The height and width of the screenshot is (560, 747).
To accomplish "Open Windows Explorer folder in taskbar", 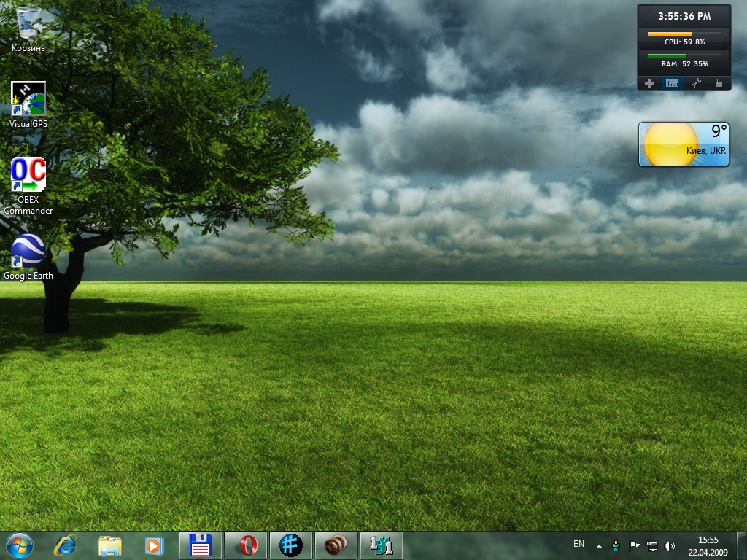I will 110,545.
